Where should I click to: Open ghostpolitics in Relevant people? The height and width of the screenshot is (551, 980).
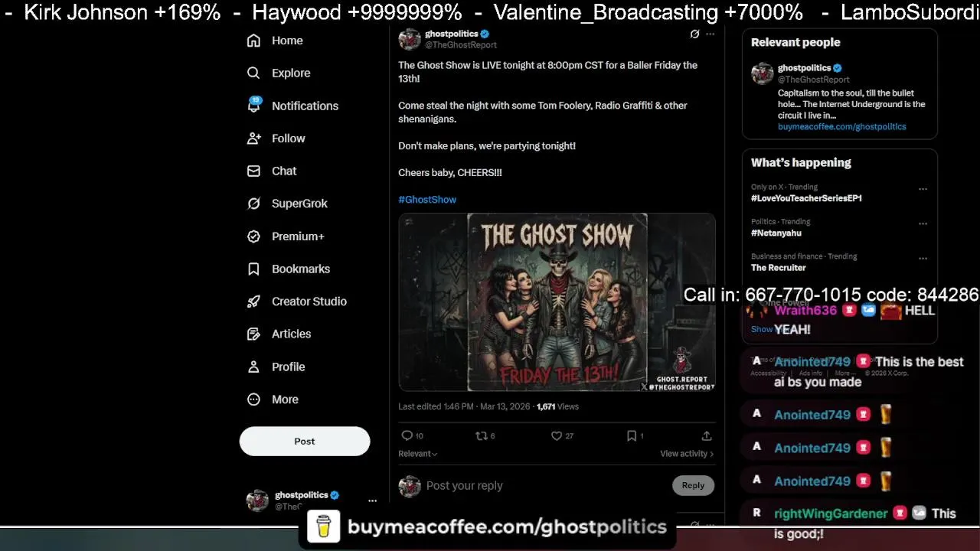(804, 68)
